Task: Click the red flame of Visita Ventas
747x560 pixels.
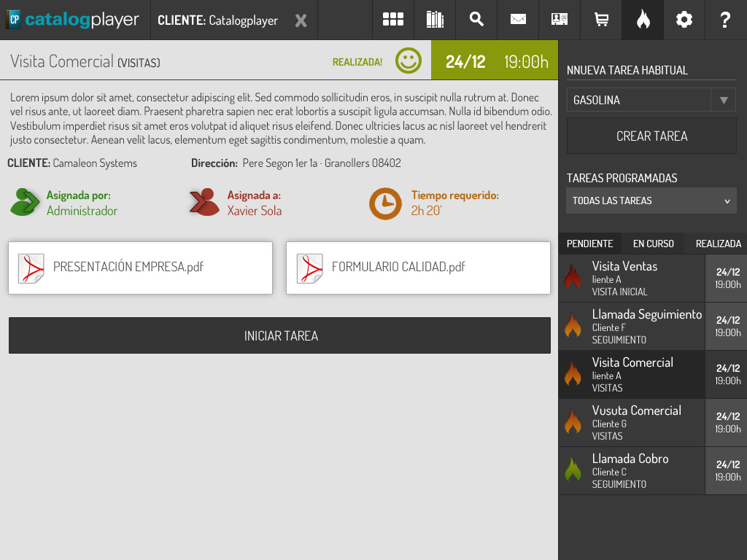Action: tap(573, 276)
